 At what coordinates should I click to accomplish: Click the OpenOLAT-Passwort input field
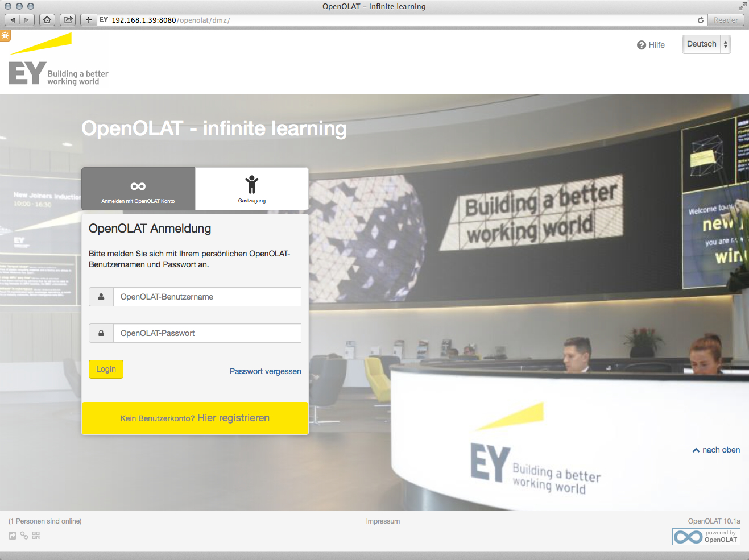207,333
